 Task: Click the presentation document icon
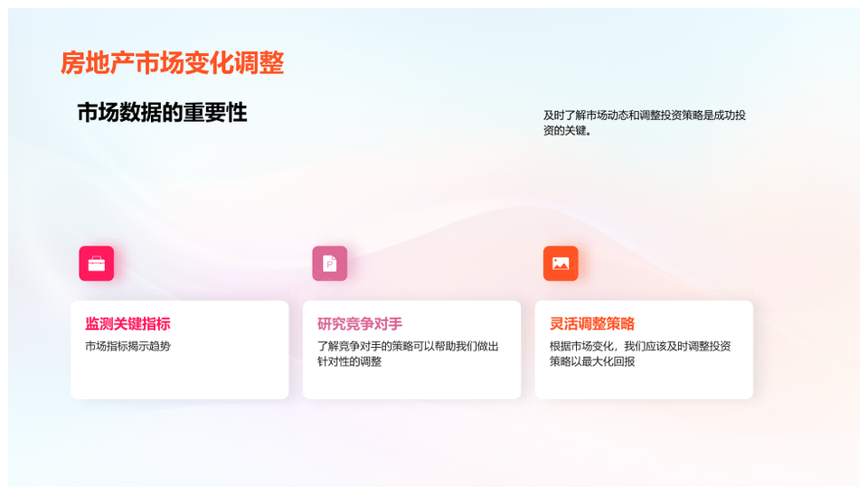(329, 264)
